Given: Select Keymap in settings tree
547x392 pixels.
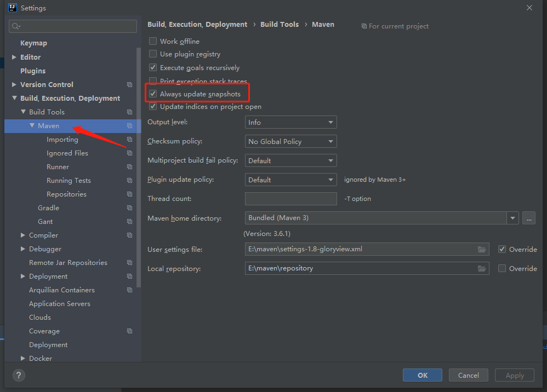Looking at the screenshot, I should (33, 43).
